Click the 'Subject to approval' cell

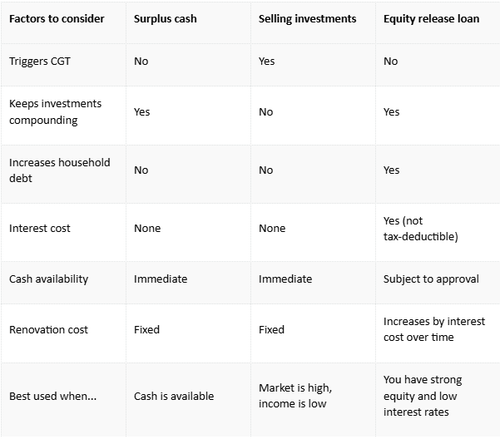pyautogui.click(x=431, y=279)
